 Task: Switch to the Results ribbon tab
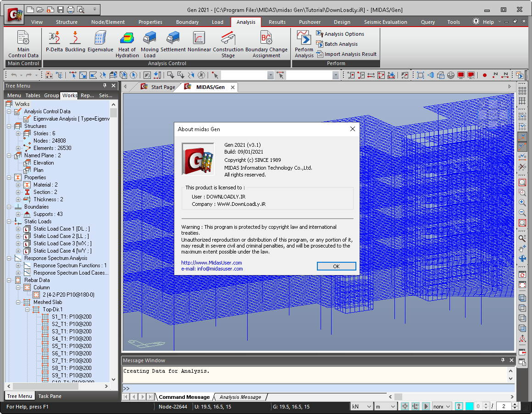277,22
